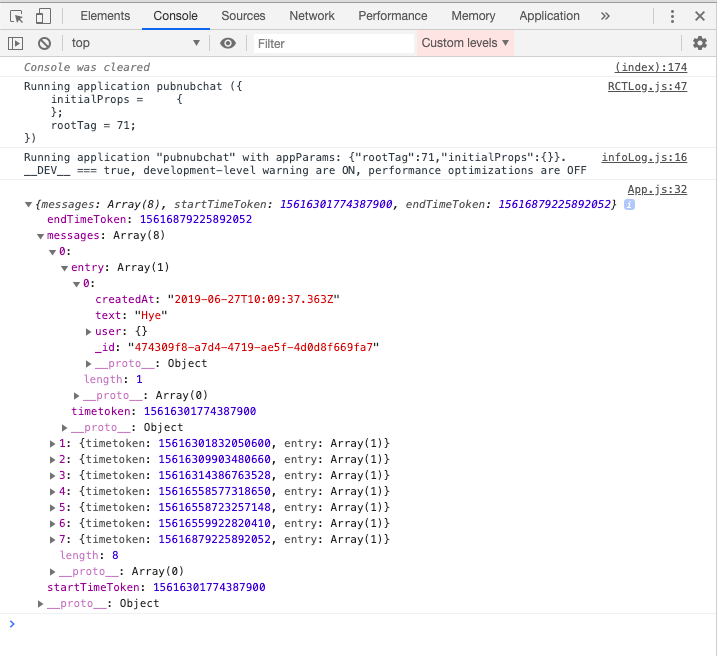Open the RCTLog.js:47 source link
The image size is (717, 656).
tap(647, 87)
